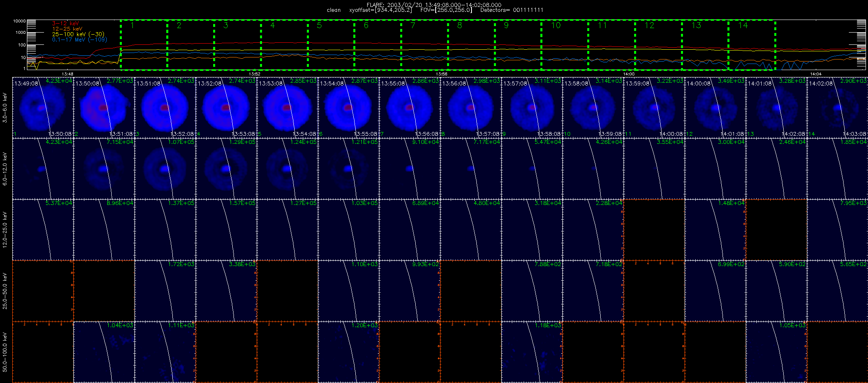The width and height of the screenshot is (868, 383).
Task: Open the 25-50 keV image labeled 1.72E+03
Action: coord(165,291)
